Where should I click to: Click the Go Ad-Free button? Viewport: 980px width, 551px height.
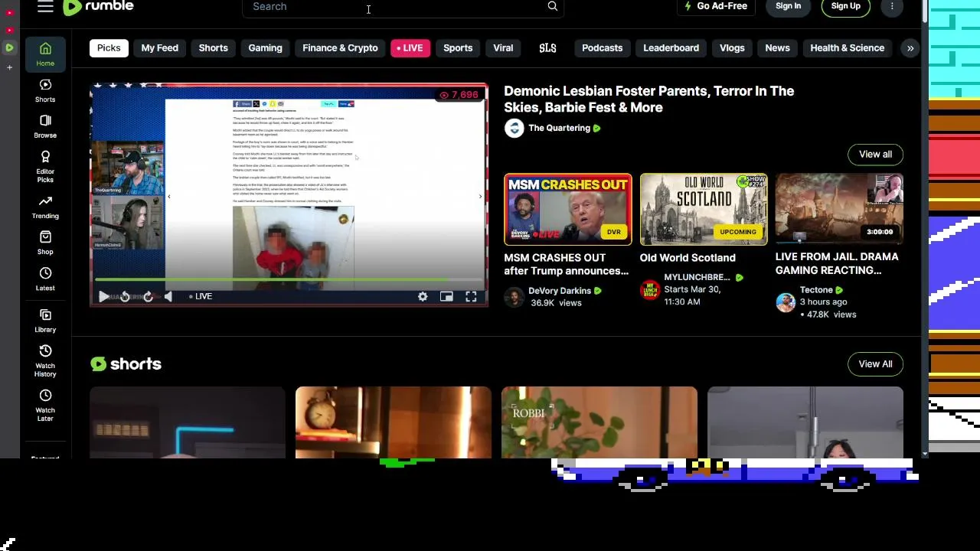click(715, 6)
